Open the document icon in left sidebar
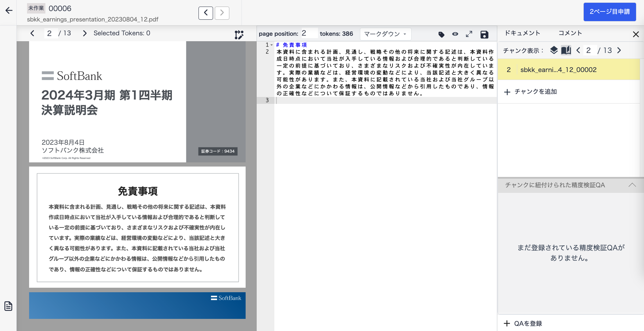Viewport: 644px width, 331px height. tap(8, 306)
